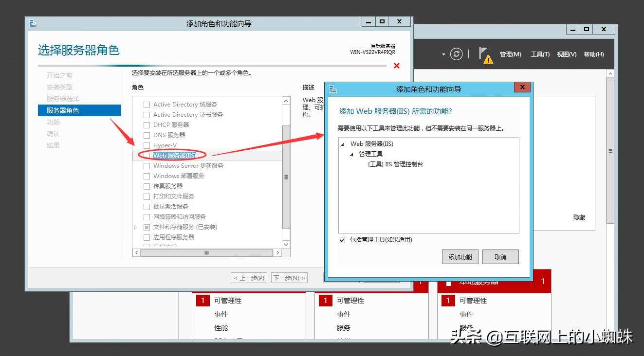644x356 pixels.
Task: Open notifications via the flag icon
Action: click(481, 53)
